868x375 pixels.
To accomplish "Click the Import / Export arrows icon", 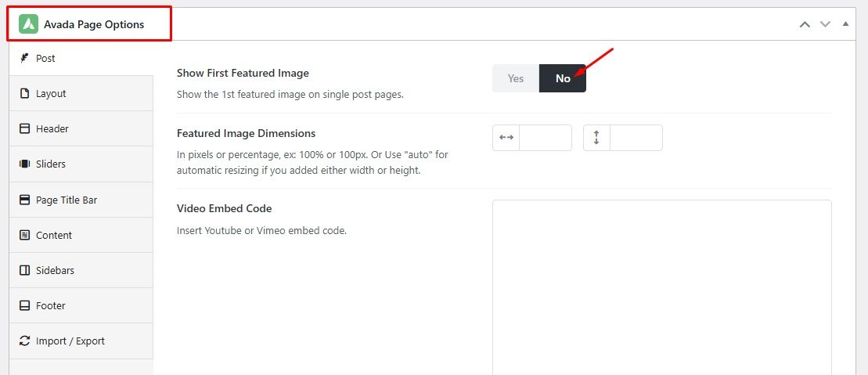I will pos(24,341).
